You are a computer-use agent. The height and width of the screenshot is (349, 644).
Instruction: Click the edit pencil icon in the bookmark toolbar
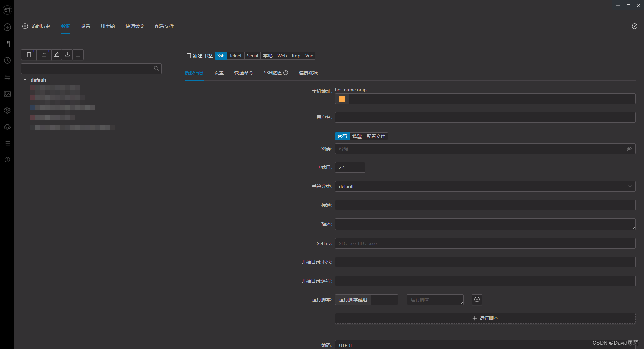click(57, 55)
